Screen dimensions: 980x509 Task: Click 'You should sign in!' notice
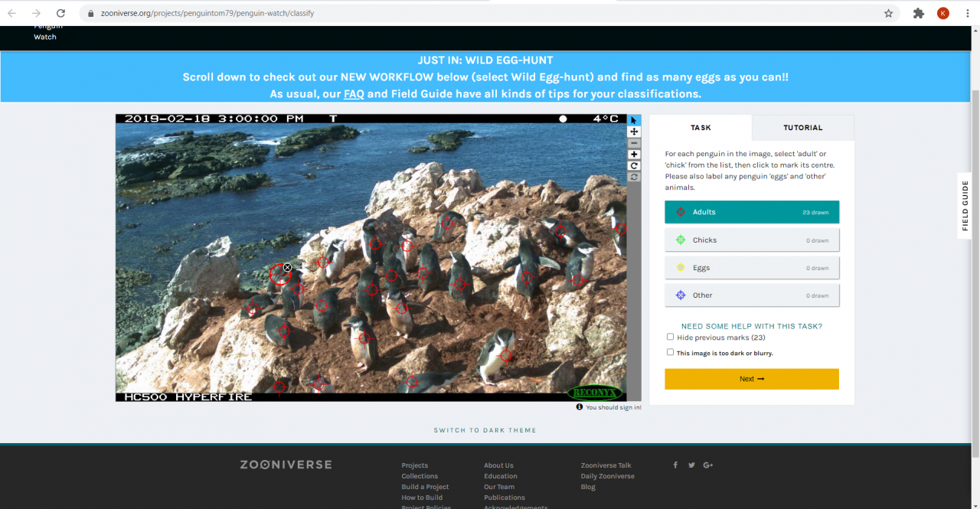(614, 408)
